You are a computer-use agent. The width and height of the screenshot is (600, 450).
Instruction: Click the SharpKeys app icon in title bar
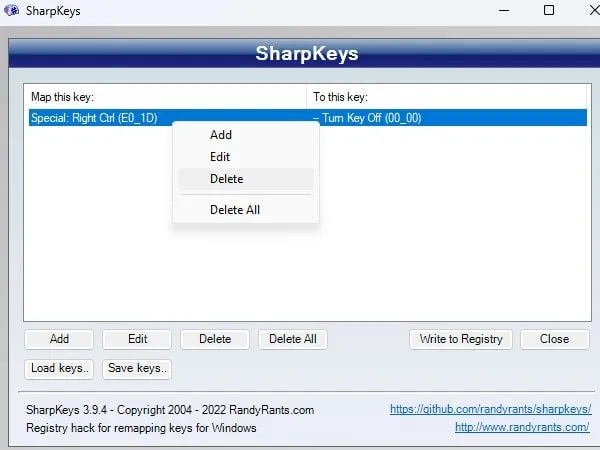tap(11, 10)
